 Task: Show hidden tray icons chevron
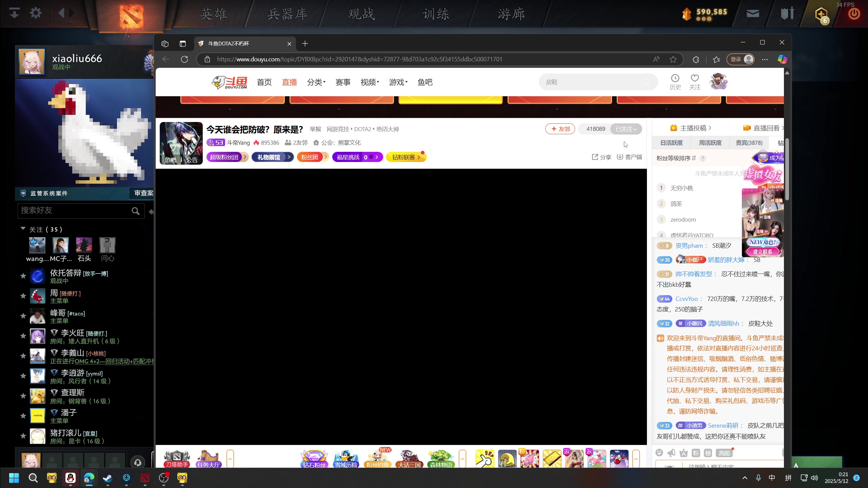[x=745, y=478]
